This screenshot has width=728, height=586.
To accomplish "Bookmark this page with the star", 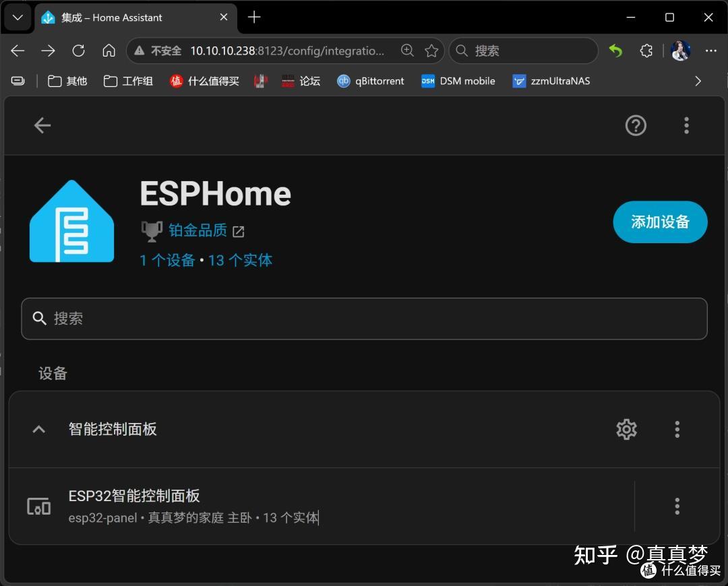I will pyautogui.click(x=431, y=51).
